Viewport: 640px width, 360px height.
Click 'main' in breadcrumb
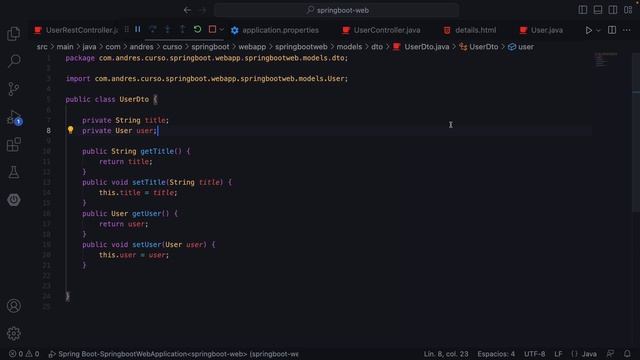tap(65, 47)
